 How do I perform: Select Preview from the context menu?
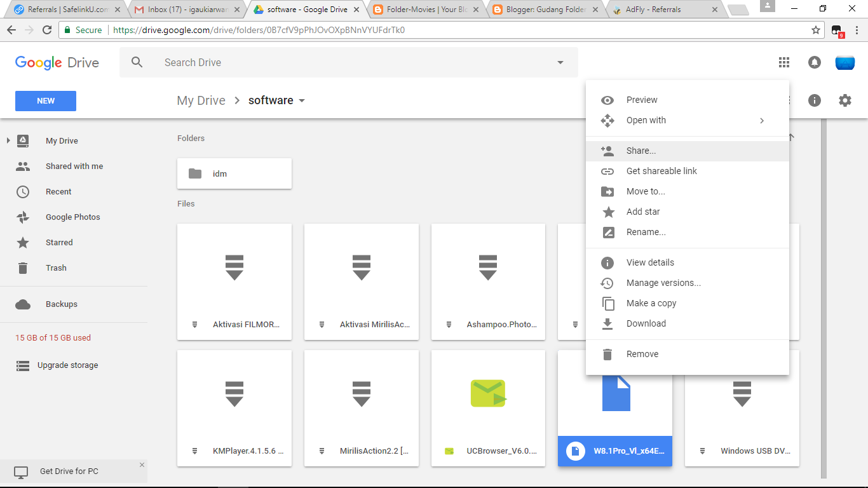688,100
